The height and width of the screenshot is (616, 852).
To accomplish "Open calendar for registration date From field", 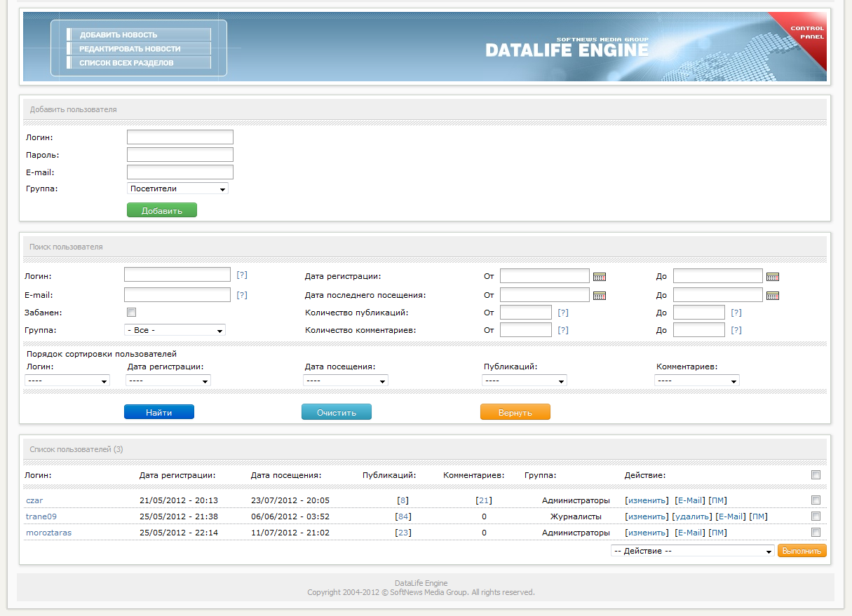I will (600, 277).
